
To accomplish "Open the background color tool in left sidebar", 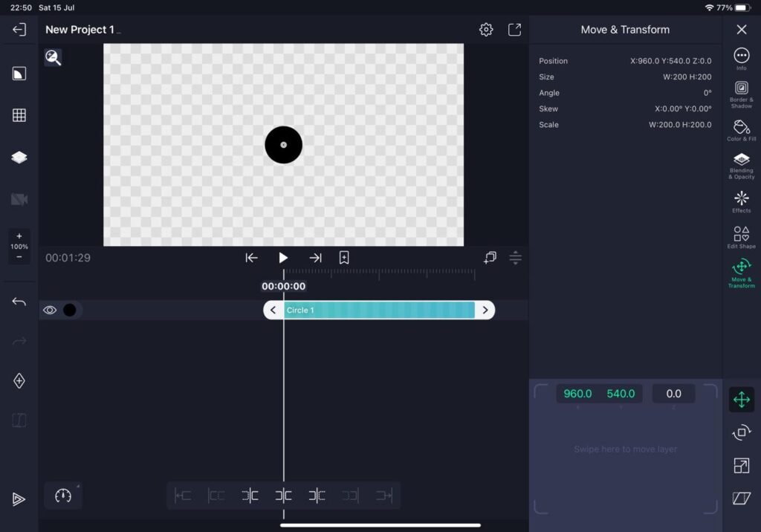I will coord(19,74).
